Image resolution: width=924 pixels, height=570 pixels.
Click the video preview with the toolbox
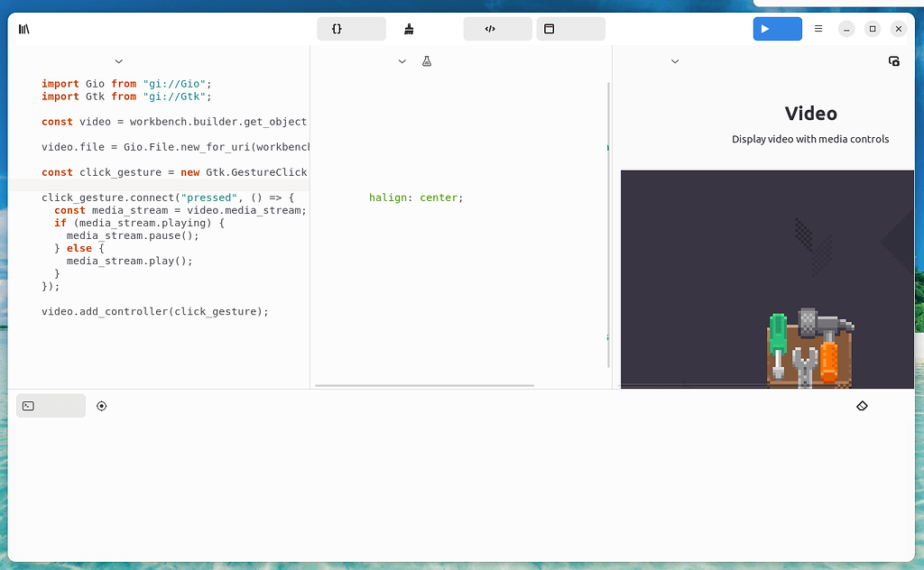[767, 280]
